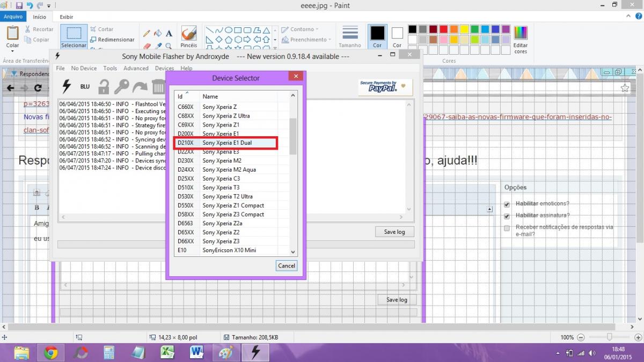644x362 pixels.
Task: Click the Undo arrow in Paint title bar
Action: 30,5
